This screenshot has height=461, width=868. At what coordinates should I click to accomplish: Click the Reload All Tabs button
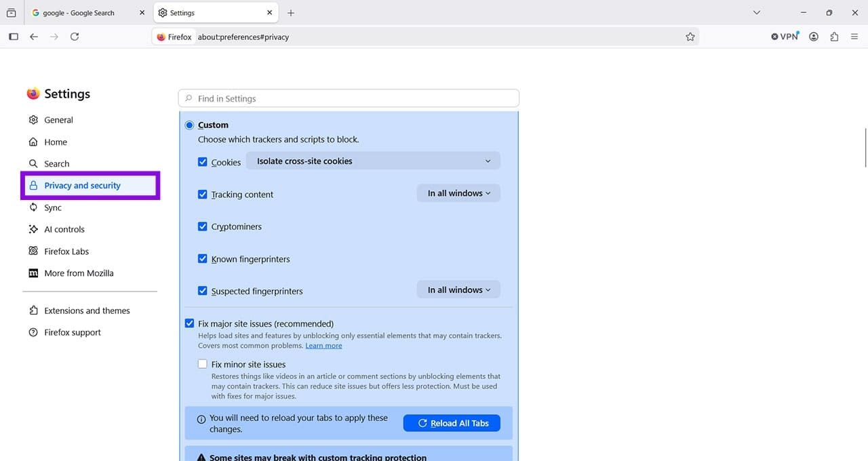pos(452,423)
